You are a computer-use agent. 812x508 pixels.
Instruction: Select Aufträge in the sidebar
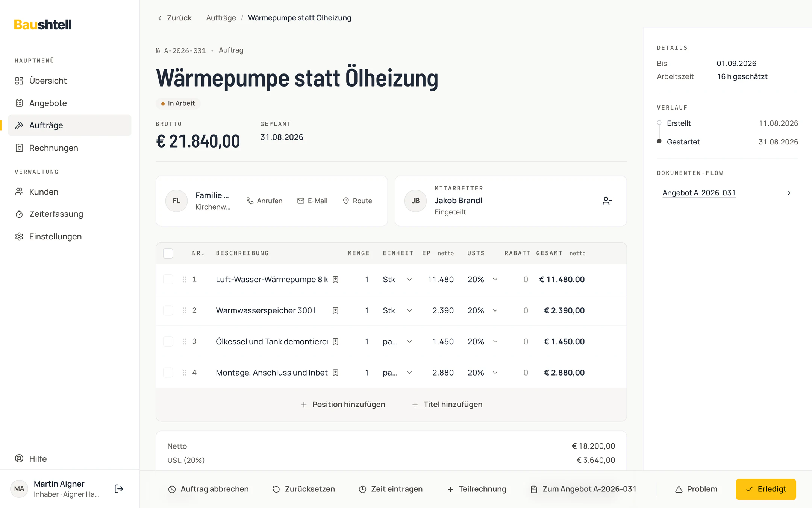[70, 125]
